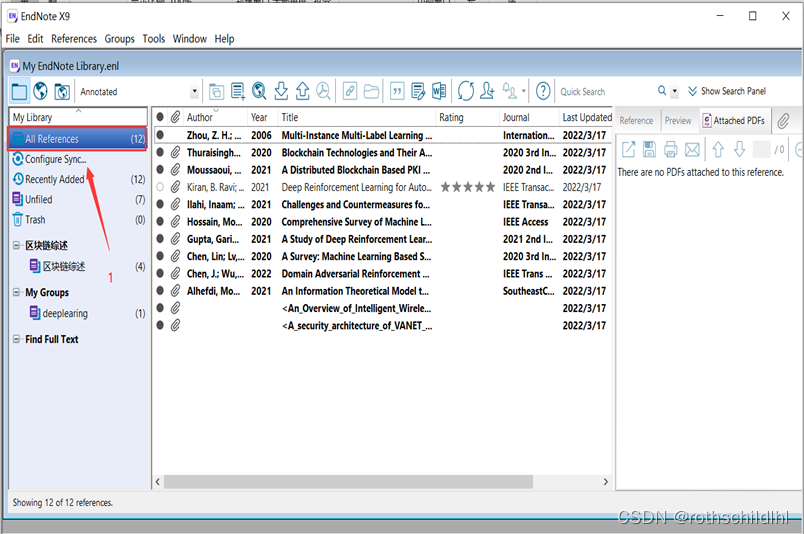Select Configure Sync in the library sidebar
804x534 pixels.
(x=55, y=159)
